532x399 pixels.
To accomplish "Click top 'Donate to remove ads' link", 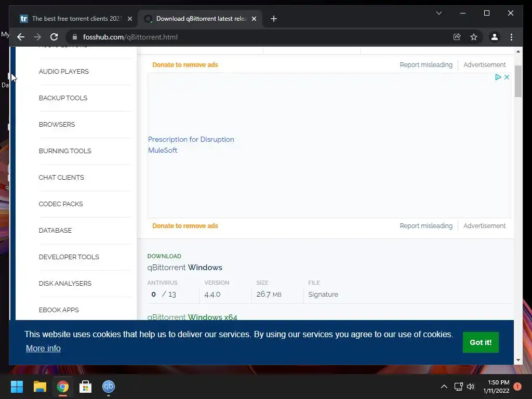I will [x=185, y=65].
